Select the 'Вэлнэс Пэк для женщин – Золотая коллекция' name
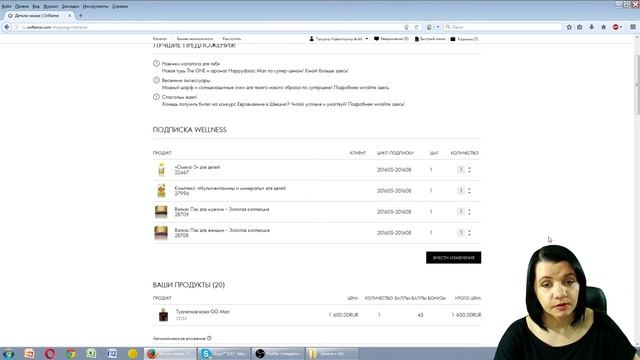 coord(222,230)
